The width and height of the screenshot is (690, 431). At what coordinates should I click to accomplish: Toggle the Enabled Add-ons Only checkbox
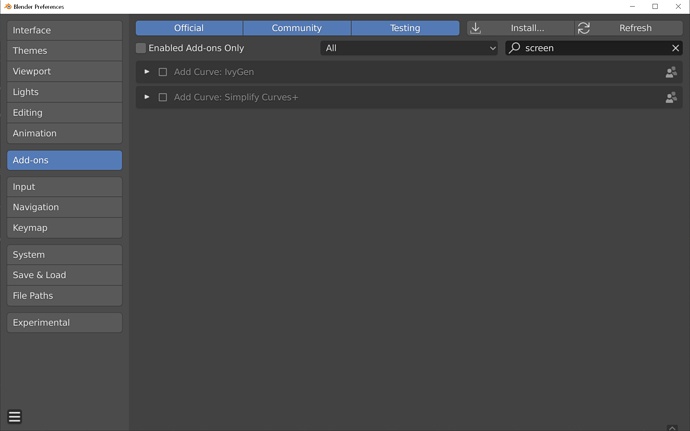tap(141, 48)
